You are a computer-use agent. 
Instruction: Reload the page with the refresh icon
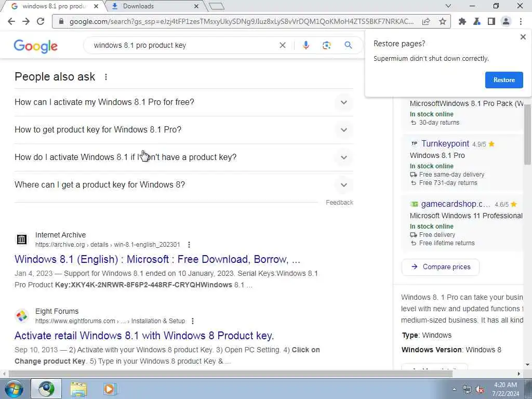click(x=41, y=21)
